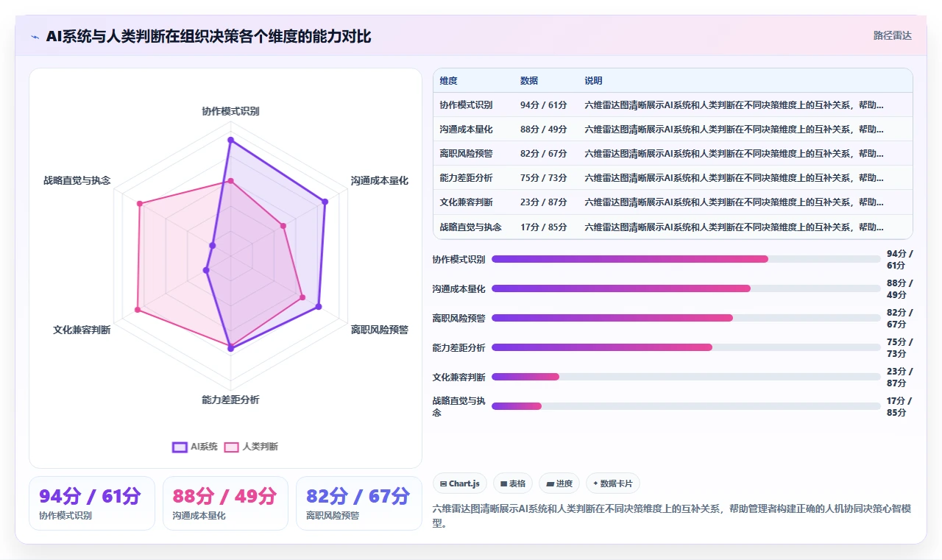Click the 能力差距分析 progress bar
Image resolution: width=942 pixels, height=560 pixels.
[686, 347]
